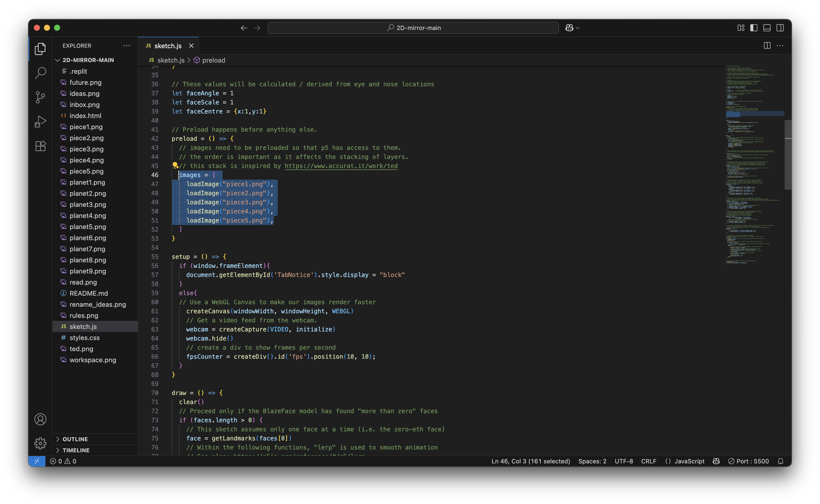Open the Source Control panel

[40, 97]
